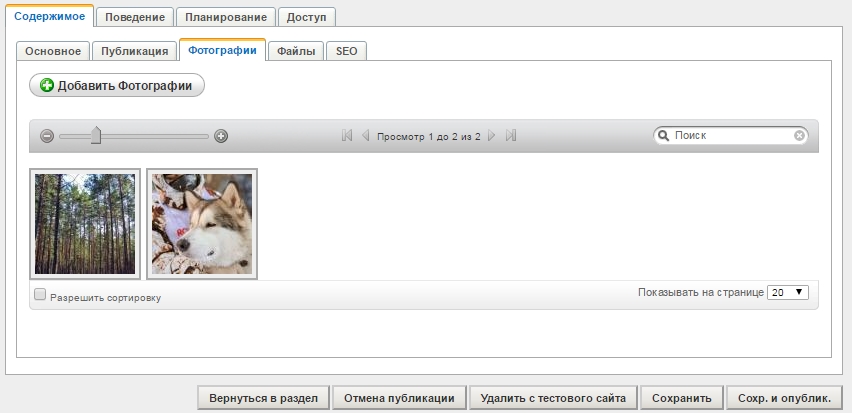Click the Сохранить button
Screen dimensions: 852x413
point(682,398)
